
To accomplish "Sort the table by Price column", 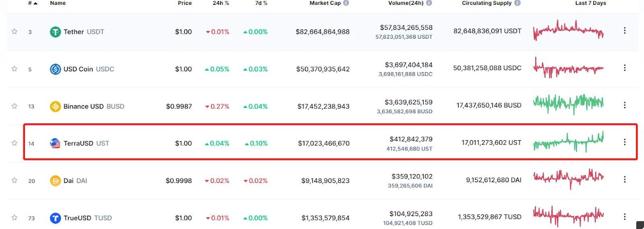I will [185, 3].
